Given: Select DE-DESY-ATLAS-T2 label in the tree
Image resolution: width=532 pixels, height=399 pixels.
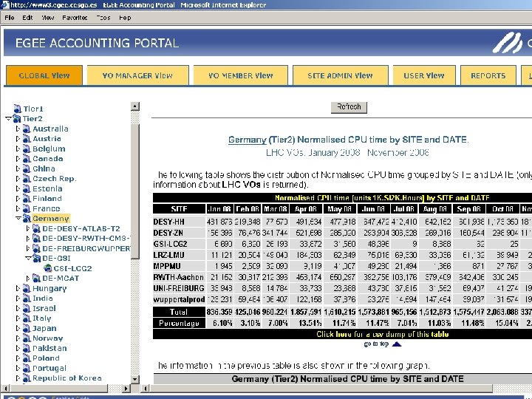Looking at the screenshot, I should coord(81,228).
